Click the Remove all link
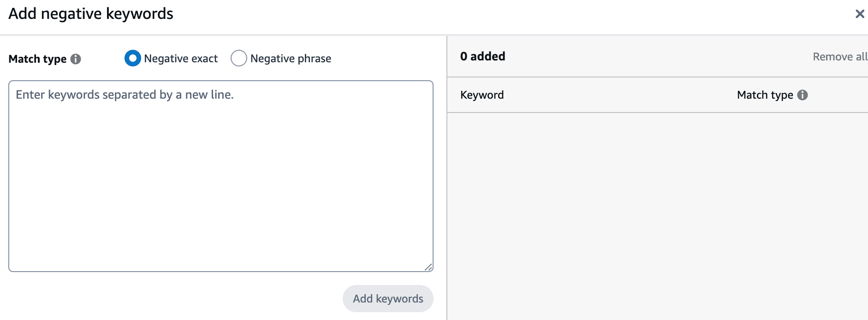This screenshot has height=320, width=868. click(x=839, y=57)
